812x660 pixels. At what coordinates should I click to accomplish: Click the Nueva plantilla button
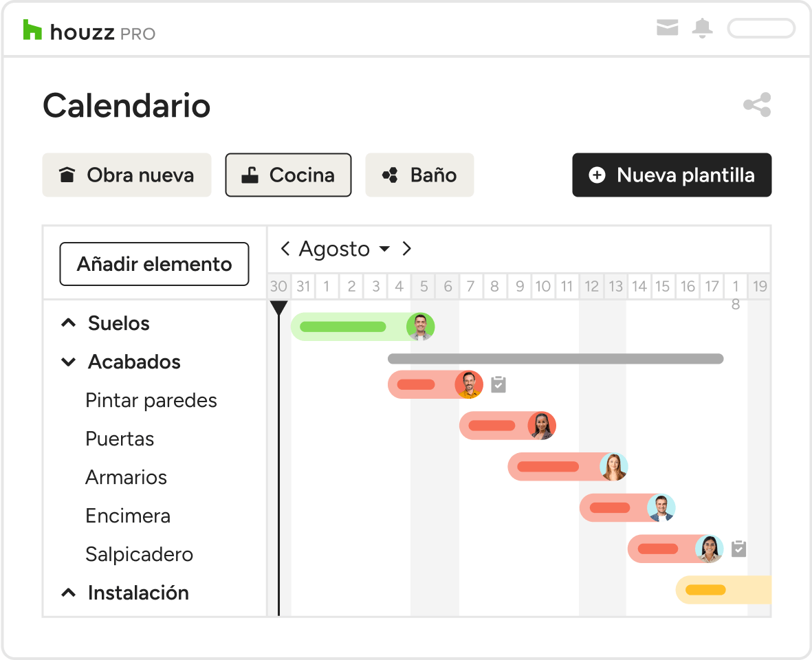(x=672, y=175)
